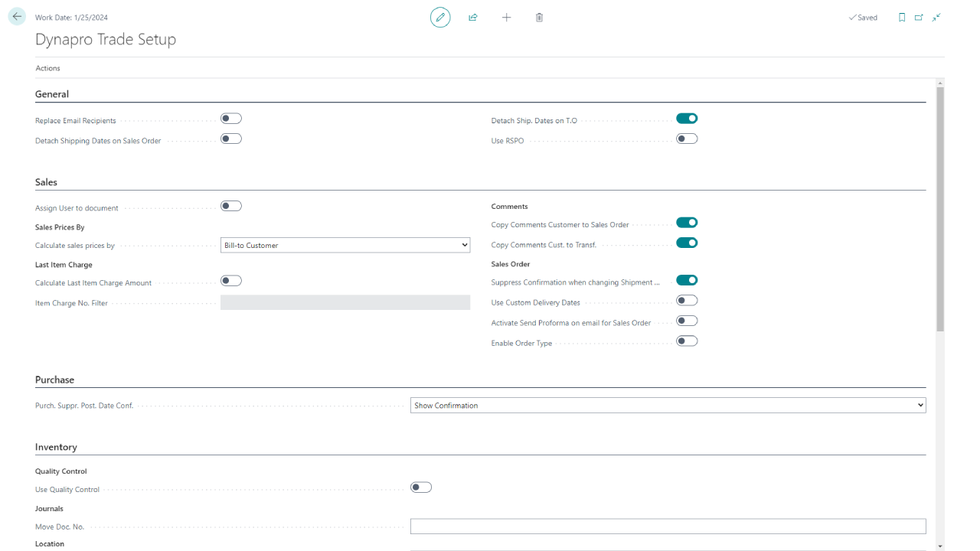Click the Bookmark icon
This screenshot has width=980, height=551.
click(902, 17)
